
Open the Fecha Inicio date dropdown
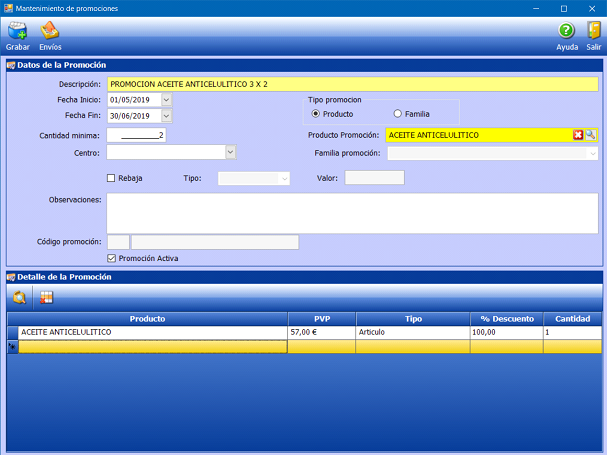[x=166, y=100]
